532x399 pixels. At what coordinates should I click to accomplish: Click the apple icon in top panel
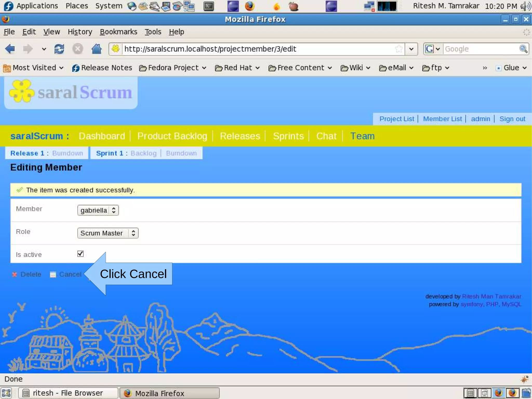click(294, 6)
